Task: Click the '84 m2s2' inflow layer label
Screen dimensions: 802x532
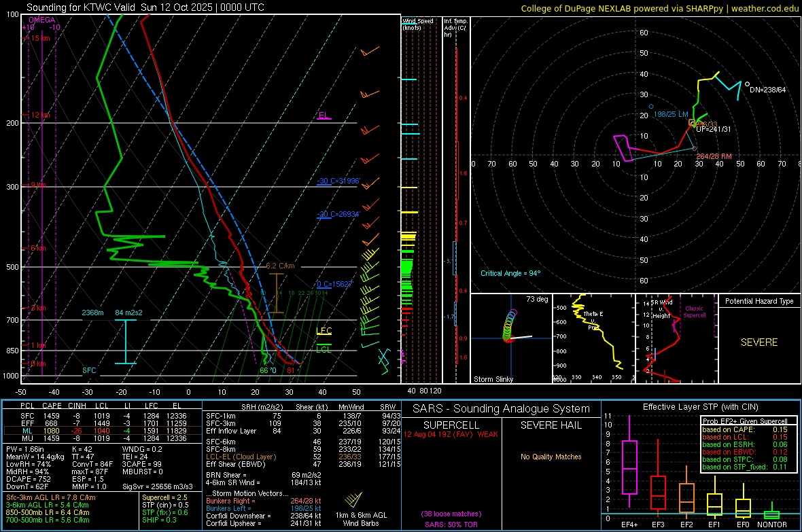Action: pos(129,313)
